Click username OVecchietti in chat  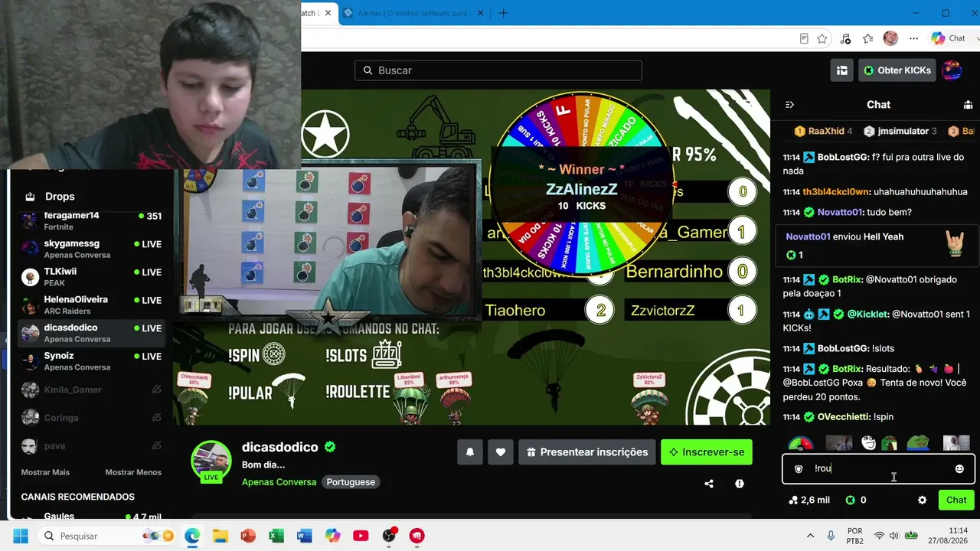click(843, 417)
